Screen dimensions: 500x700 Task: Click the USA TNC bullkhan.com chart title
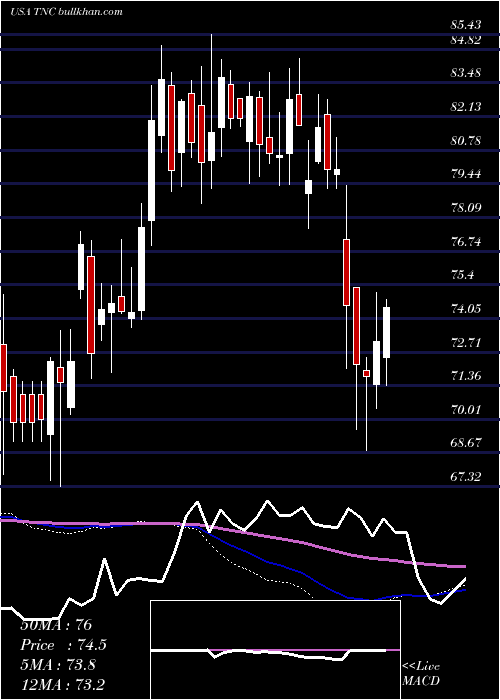(66, 12)
